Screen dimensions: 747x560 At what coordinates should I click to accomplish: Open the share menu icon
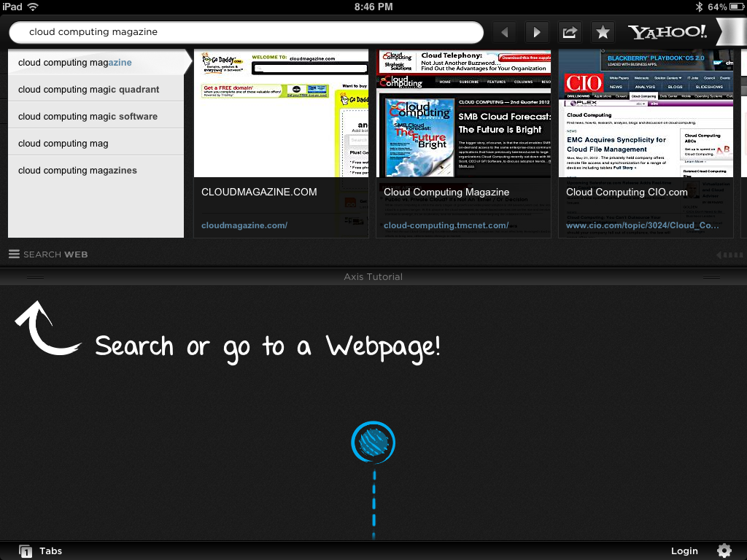570,32
